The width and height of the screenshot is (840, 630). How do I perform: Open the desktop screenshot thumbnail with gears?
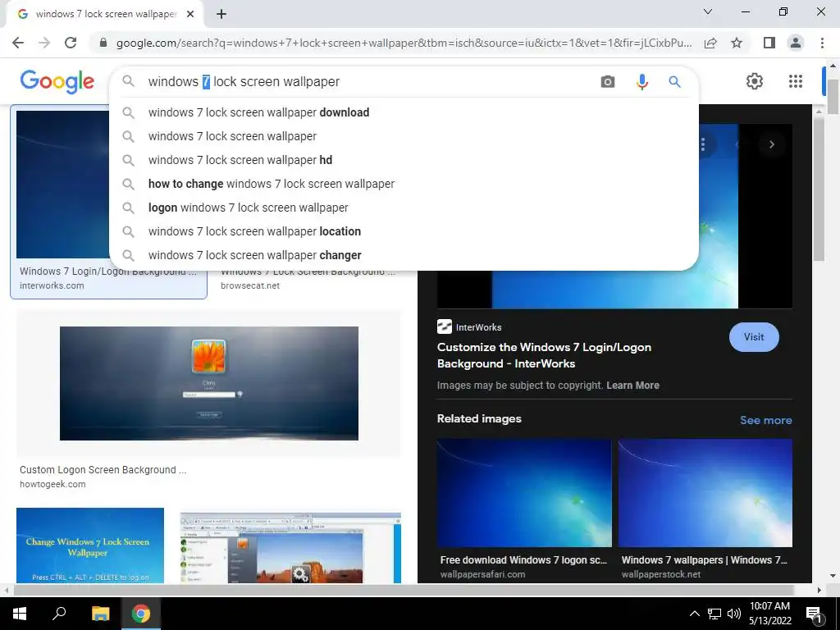290,547
